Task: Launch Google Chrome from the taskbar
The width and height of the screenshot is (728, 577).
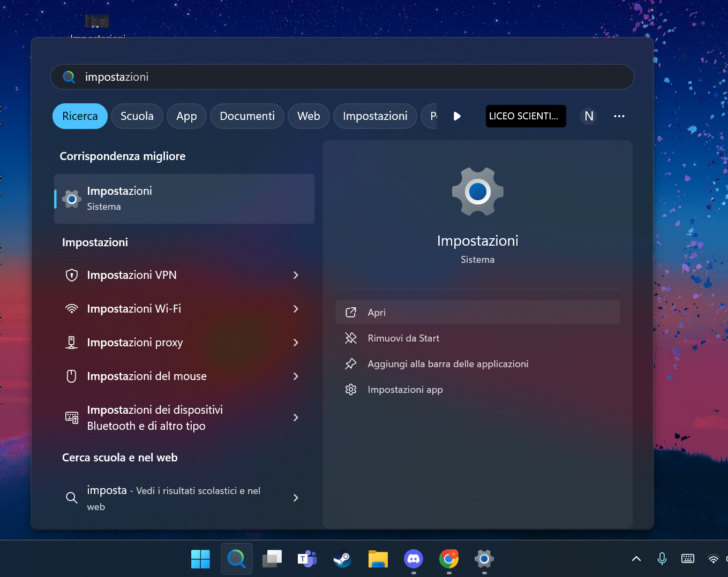Action: coord(448,558)
